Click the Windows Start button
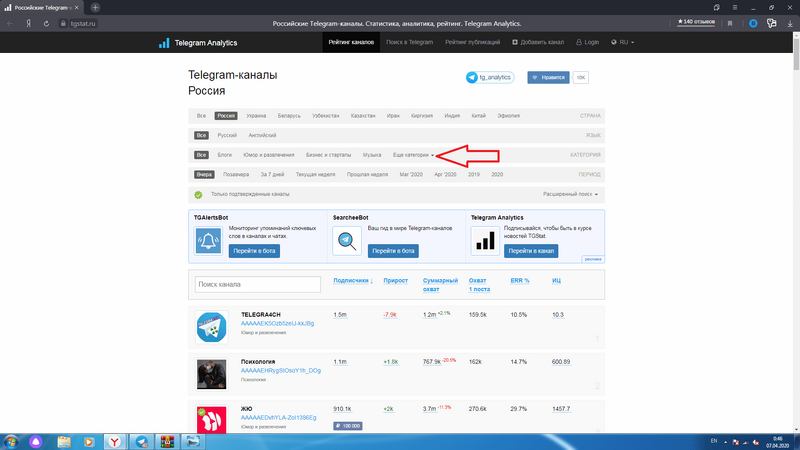This screenshot has height=450, width=800. coord(14,441)
